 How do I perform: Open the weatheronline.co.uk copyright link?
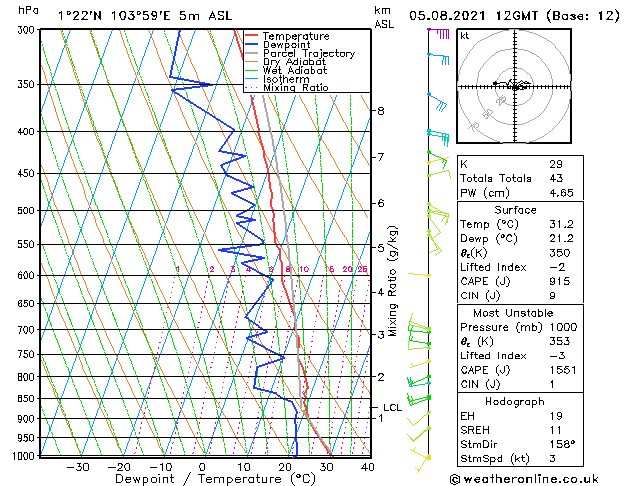pyautogui.click(x=524, y=479)
